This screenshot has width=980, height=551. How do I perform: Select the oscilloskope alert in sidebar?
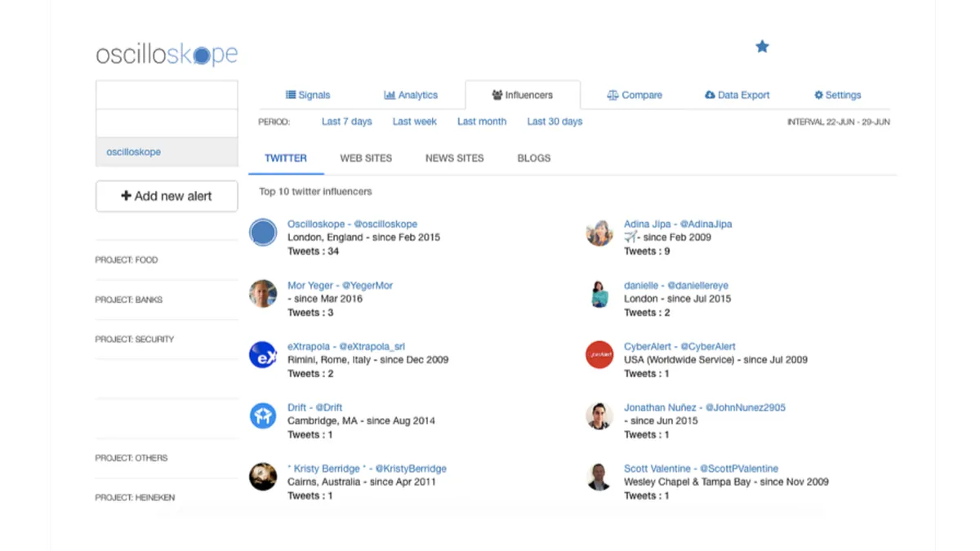(167, 152)
